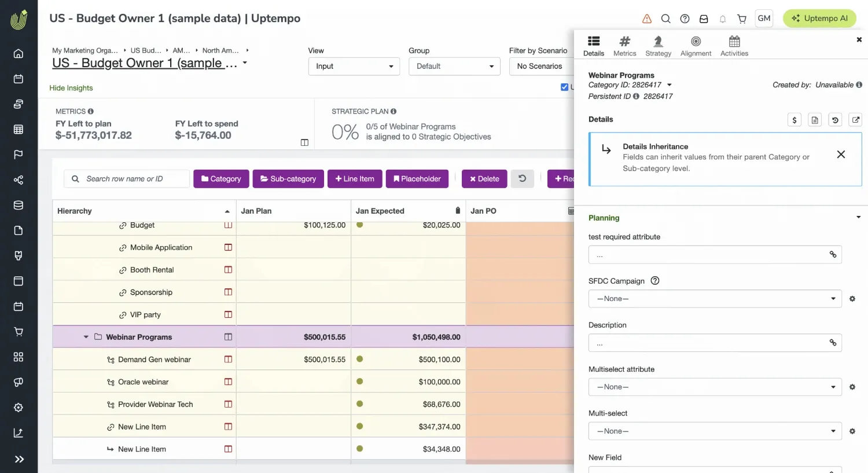Switch to the Strategy tab
This screenshot has height=473, width=868.
point(658,46)
